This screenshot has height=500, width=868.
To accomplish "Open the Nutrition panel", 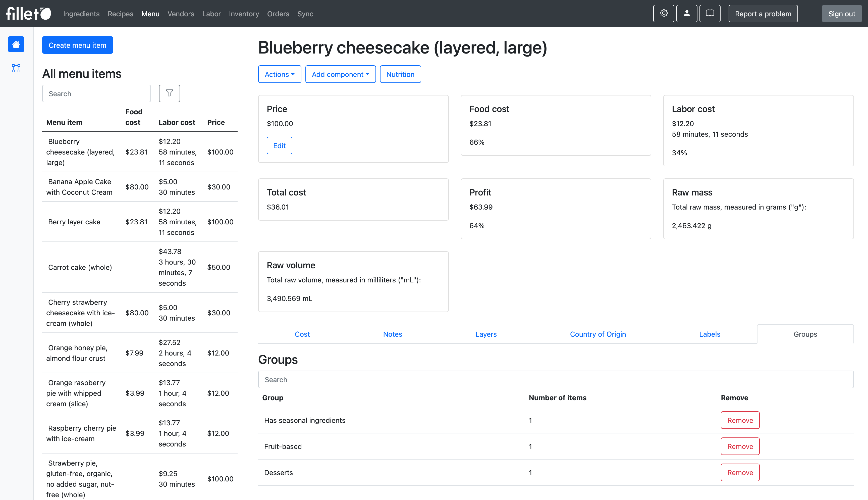I will (400, 74).
